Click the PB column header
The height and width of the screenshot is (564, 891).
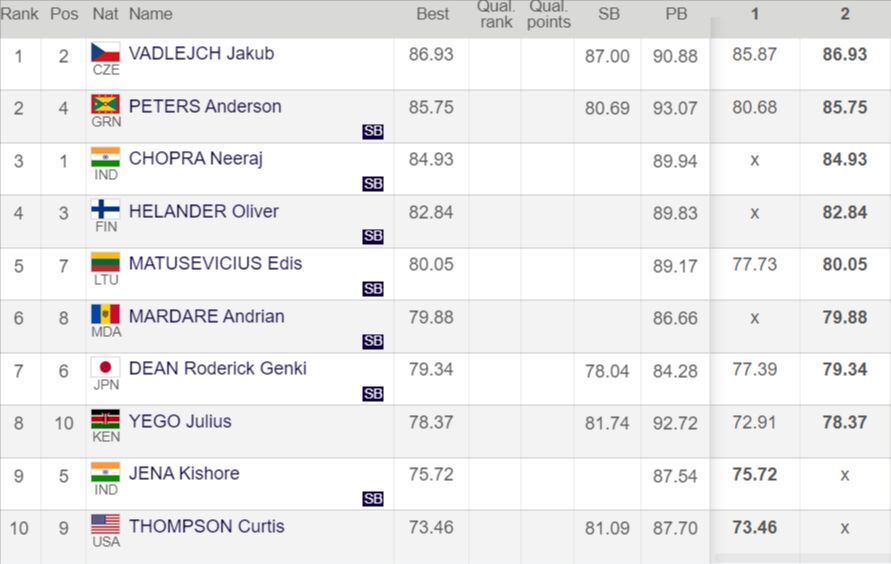(x=676, y=14)
